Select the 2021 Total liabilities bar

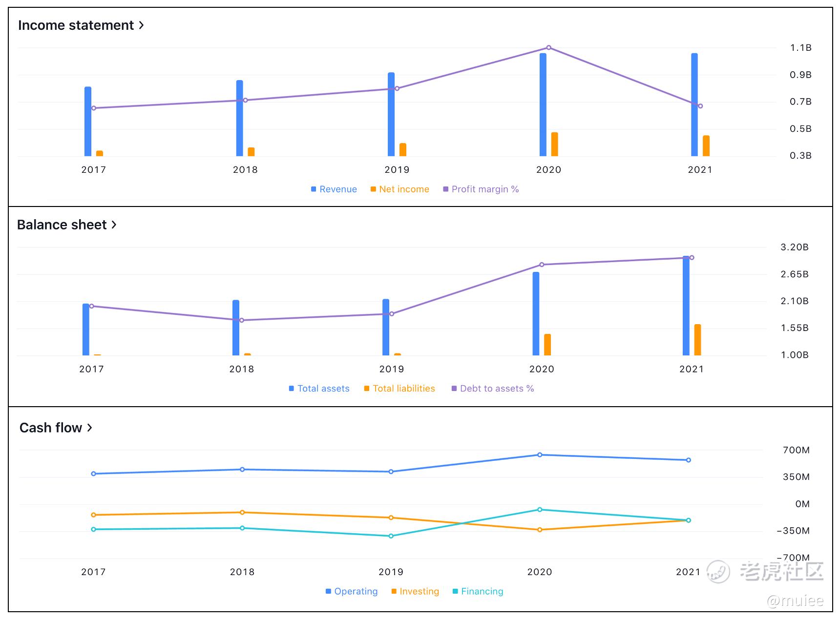coord(698,340)
